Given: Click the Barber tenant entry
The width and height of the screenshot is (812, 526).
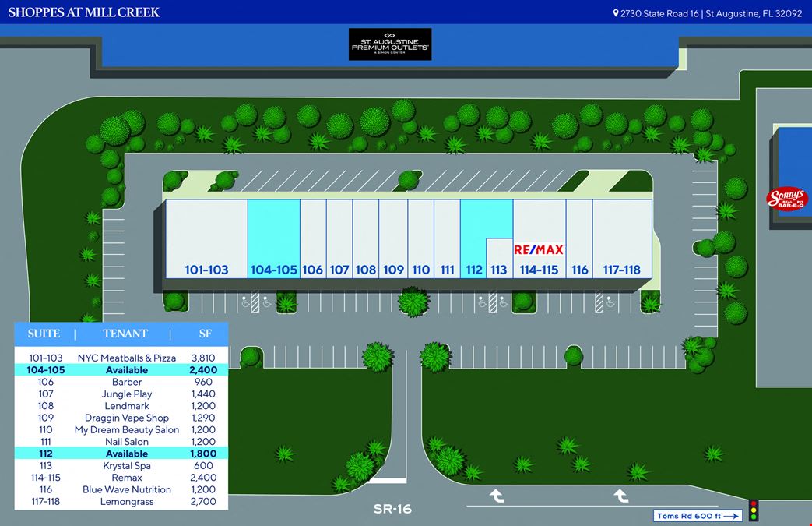Looking at the screenshot, I should click(x=127, y=382).
